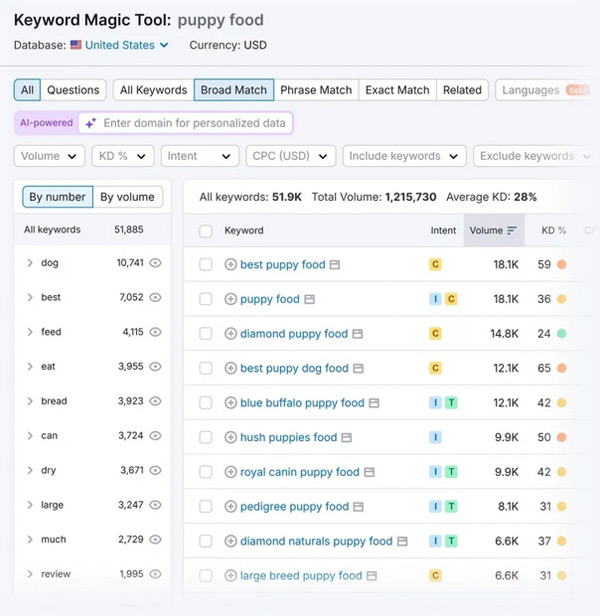Viewport: 600px width, 616px height.
Task: Switch grouping to By volume
Action: click(x=128, y=197)
